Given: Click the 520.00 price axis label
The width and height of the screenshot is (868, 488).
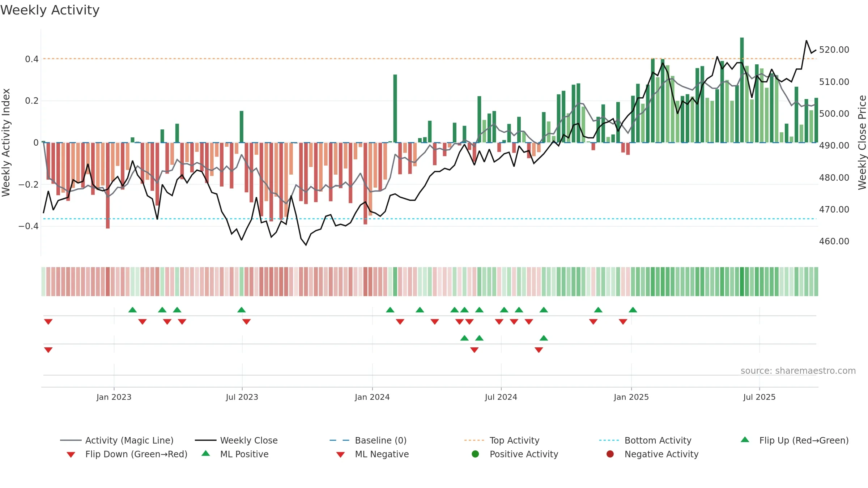Looking at the screenshot, I should [x=834, y=50].
